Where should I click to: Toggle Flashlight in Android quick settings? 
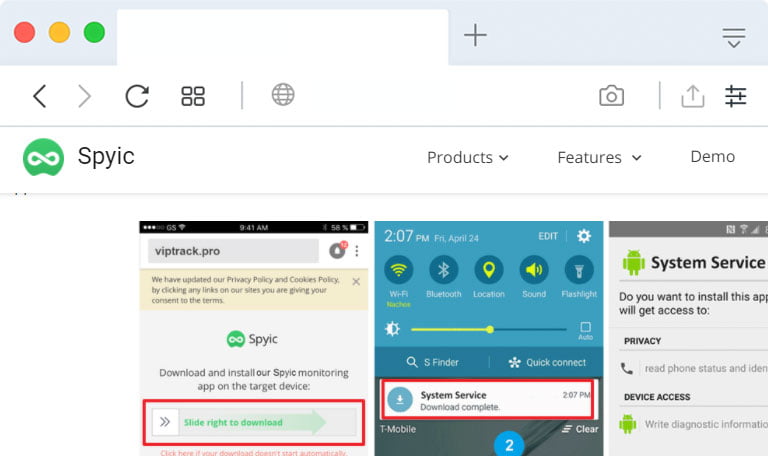pyautogui.click(x=579, y=270)
